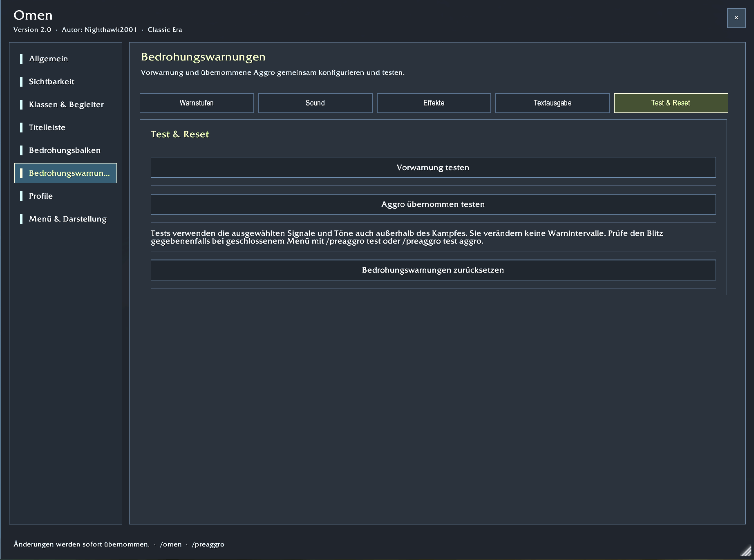Close the Omen settings window
This screenshot has height=560, width=754.
[736, 18]
